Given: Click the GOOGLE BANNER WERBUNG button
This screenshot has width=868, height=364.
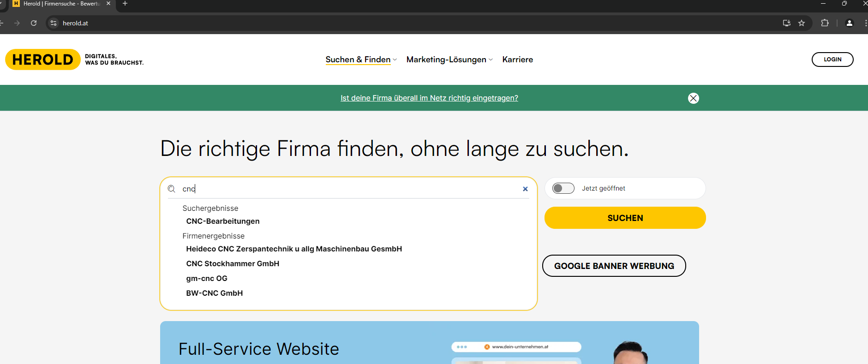Looking at the screenshot, I should coord(614,266).
